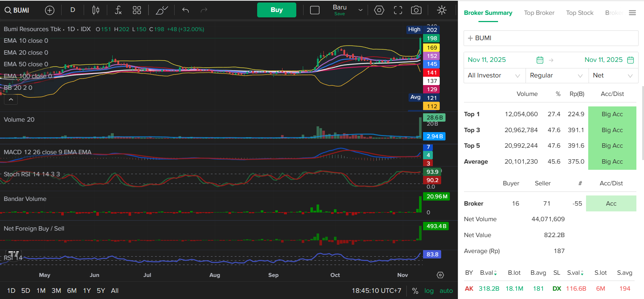The width and height of the screenshot is (644, 299).
Task: Open the candlestick chart type selector
Action: pos(96,10)
